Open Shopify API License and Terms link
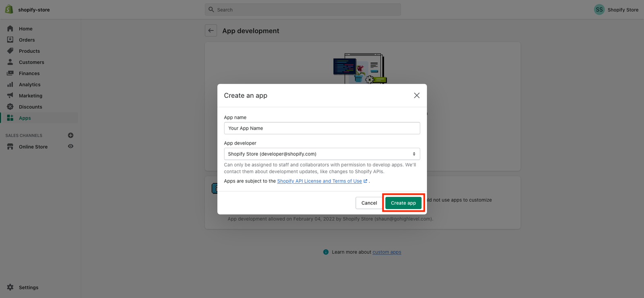 tap(319, 181)
